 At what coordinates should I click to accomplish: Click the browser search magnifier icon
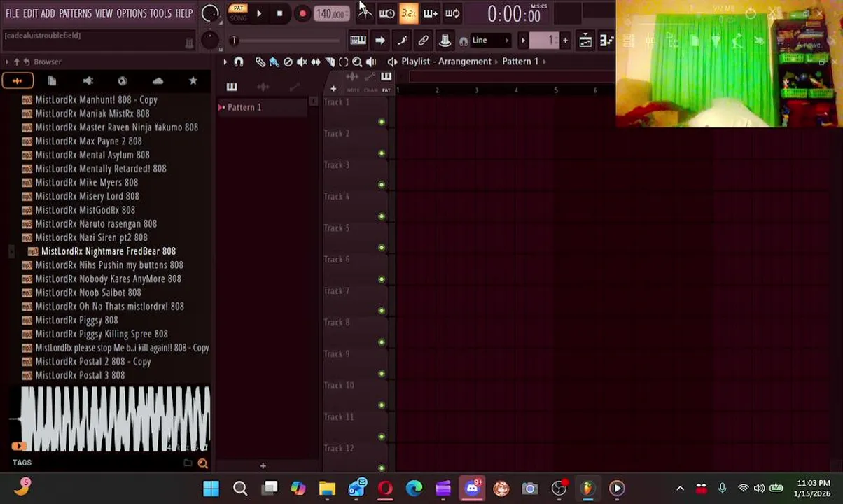coord(202,463)
